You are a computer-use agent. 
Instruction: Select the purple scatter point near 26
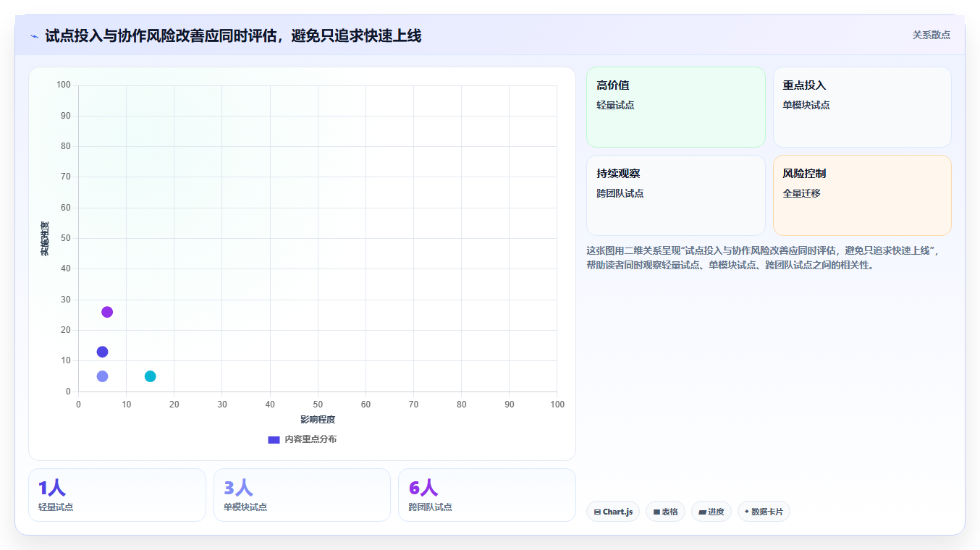pos(107,312)
